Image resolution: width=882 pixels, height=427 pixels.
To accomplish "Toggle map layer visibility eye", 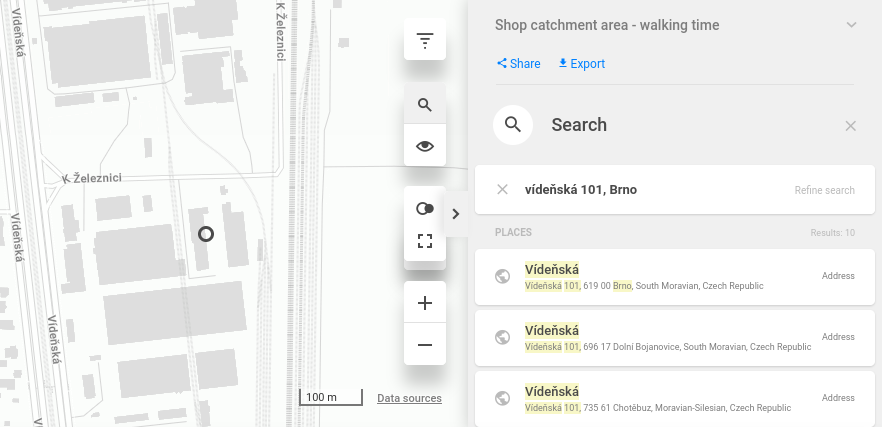I will [x=425, y=146].
